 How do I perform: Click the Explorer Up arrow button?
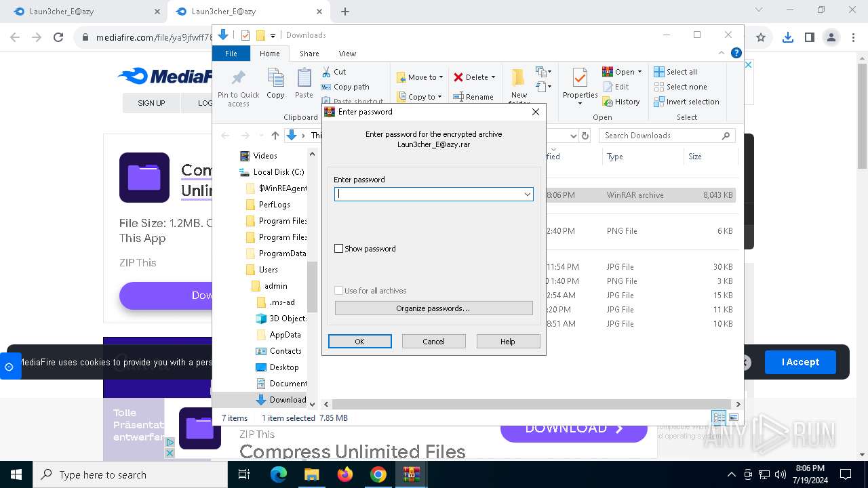[x=275, y=136]
